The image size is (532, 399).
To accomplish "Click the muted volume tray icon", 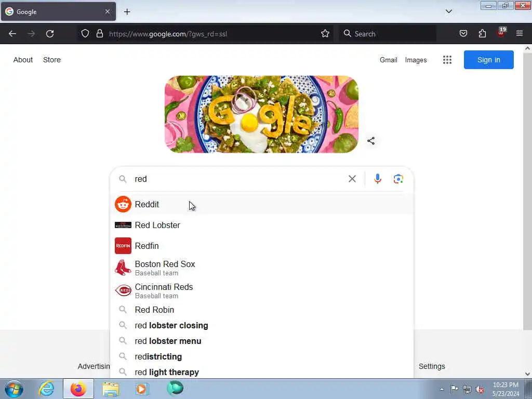I will (x=480, y=390).
